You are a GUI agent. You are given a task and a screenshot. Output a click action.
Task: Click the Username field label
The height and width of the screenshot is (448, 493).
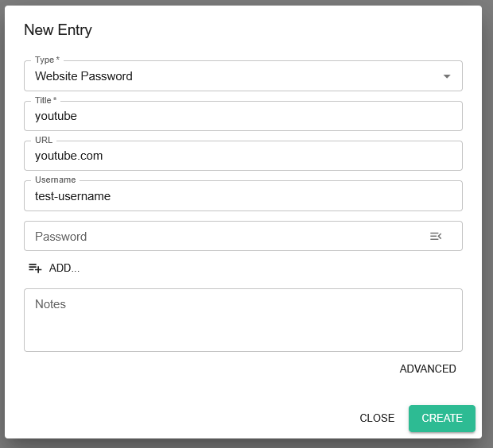pos(56,180)
